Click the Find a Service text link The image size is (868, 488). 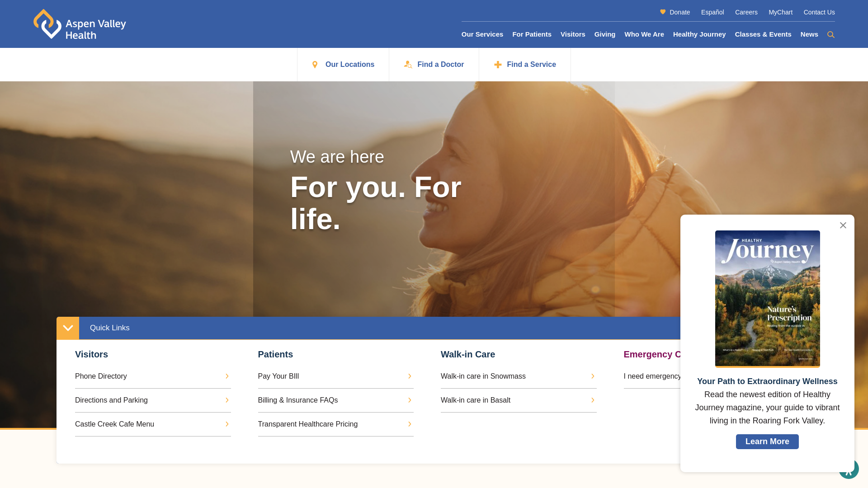click(532, 65)
